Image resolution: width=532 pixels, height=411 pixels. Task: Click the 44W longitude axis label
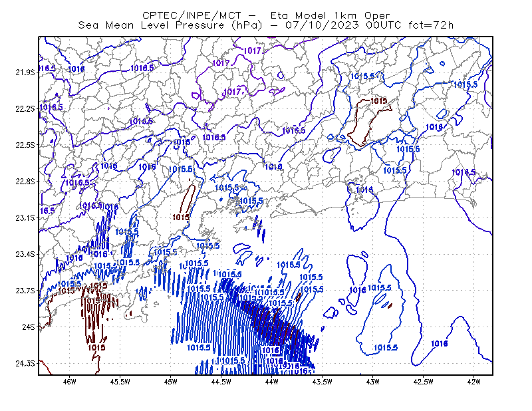tap(272, 382)
